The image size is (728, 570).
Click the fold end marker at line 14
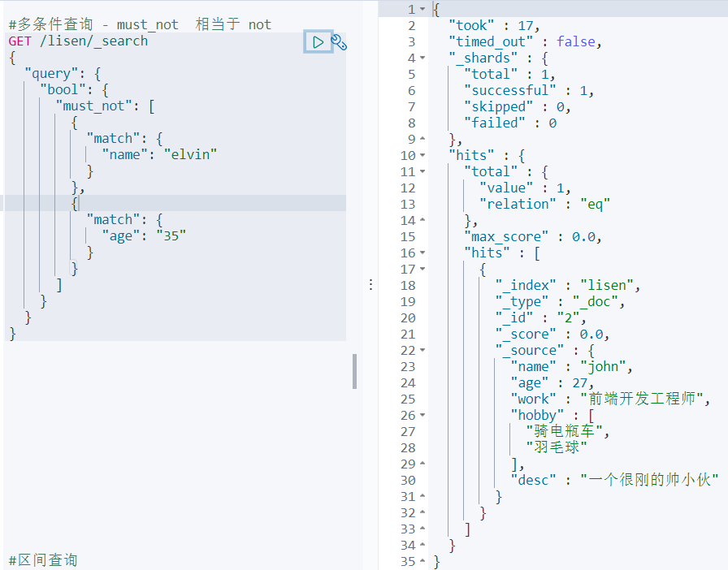pyautogui.click(x=422, y=220)
